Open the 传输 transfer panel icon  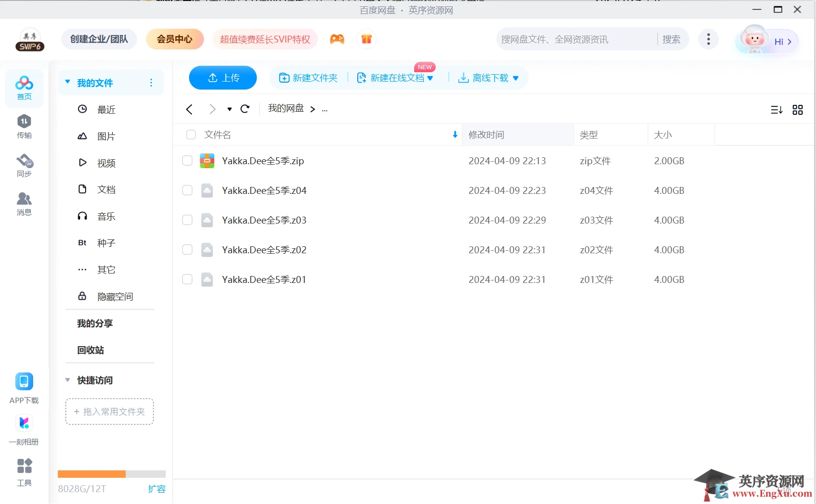[x=24, y=127]
